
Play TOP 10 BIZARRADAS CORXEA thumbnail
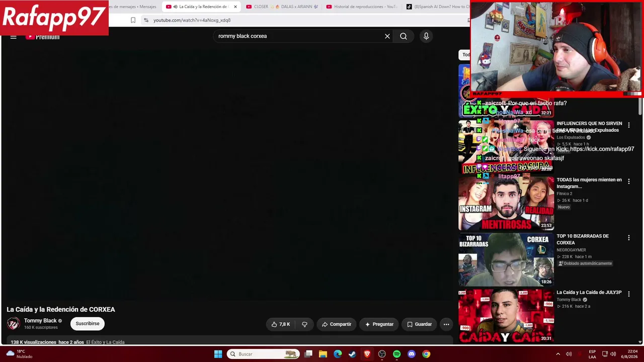[506, 259]
